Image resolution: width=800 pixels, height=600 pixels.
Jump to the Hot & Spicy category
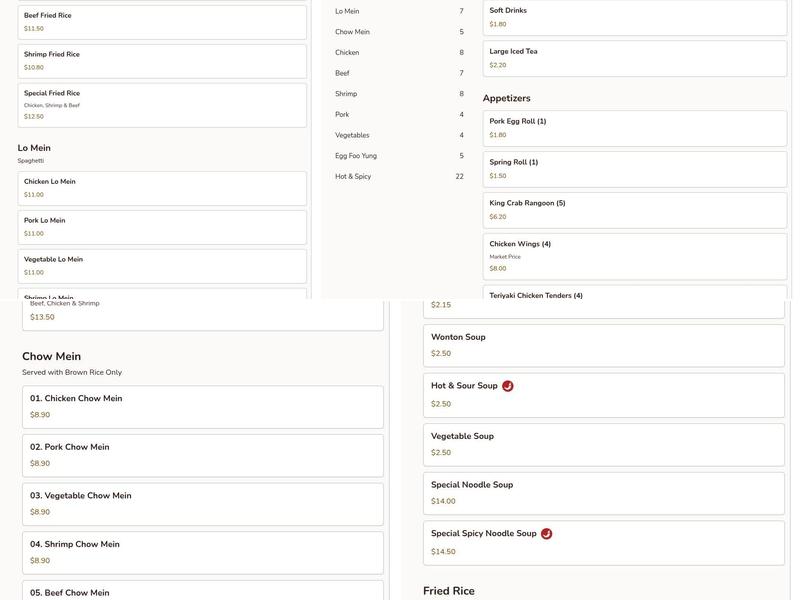click(398, 177)
